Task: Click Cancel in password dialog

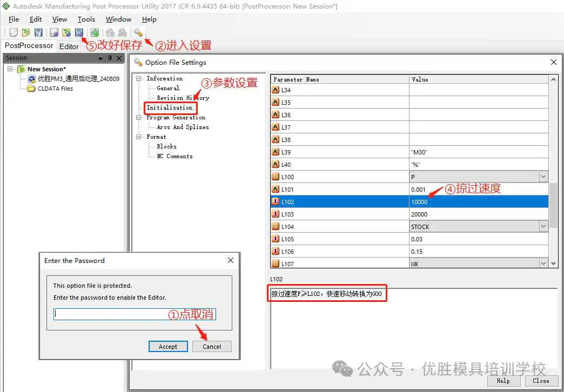Action: click(212, 346)
